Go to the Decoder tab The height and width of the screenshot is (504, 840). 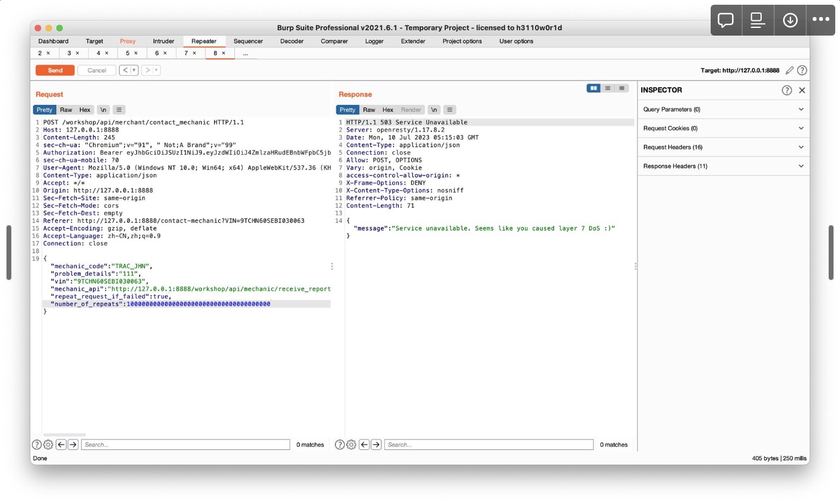tap(292, 42)
